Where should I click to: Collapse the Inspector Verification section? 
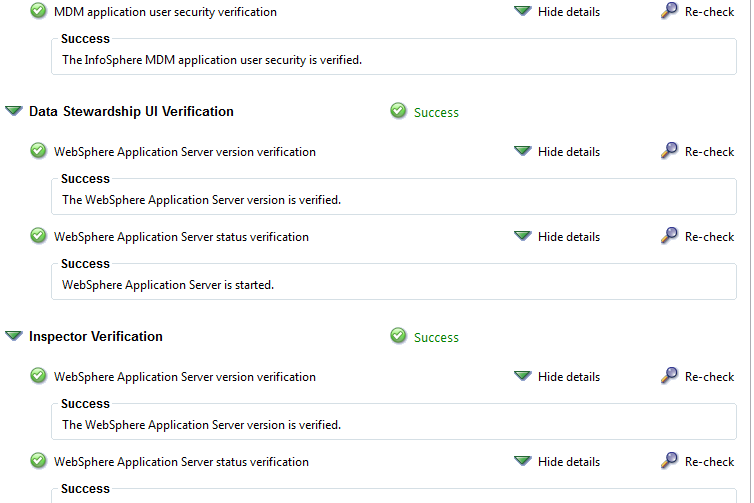pyautogui.click(x=14, y=336)
